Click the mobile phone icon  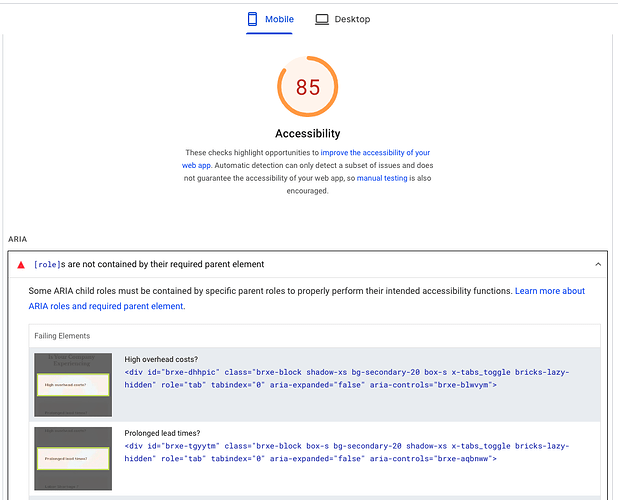254,19
